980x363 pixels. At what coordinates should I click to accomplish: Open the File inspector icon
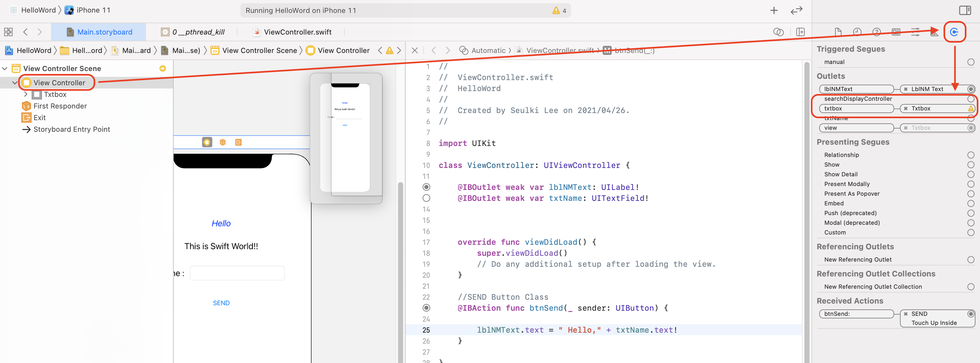tap(838, 32)
